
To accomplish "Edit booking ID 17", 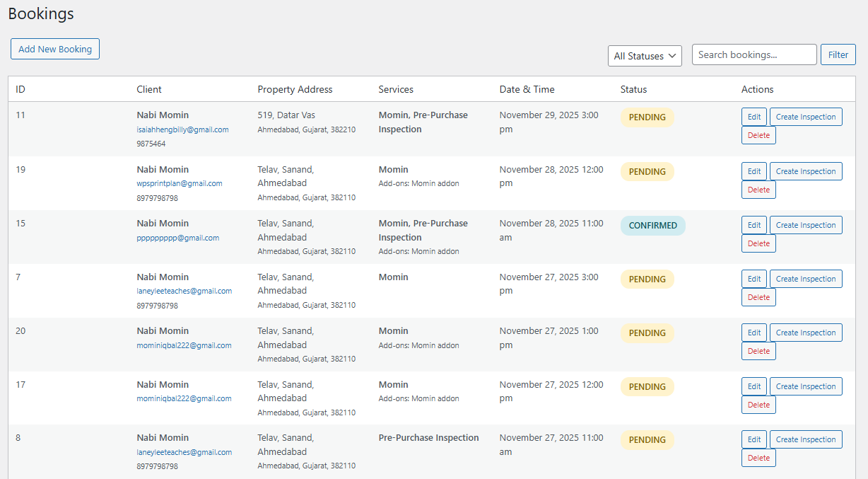I will pyautogui.click(x=753, y=386).
